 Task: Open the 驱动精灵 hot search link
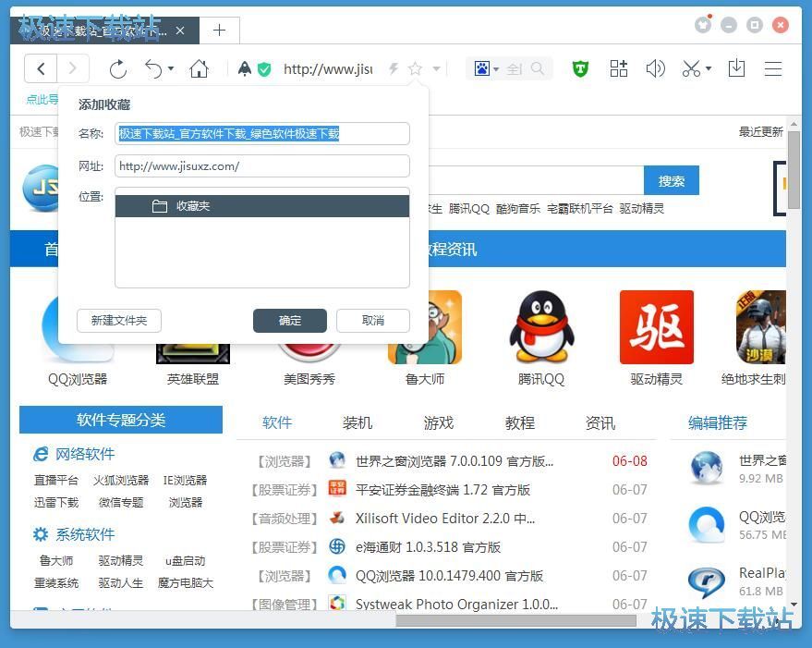[642, 208]
